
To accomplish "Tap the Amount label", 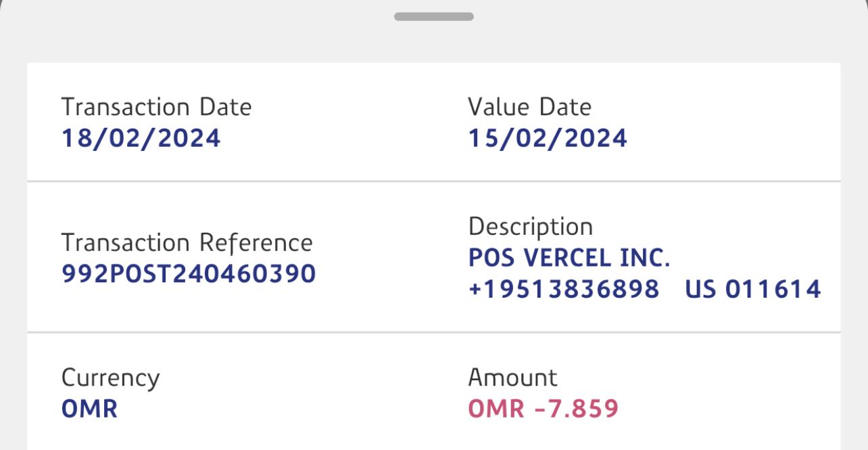I will click(512, 377).
